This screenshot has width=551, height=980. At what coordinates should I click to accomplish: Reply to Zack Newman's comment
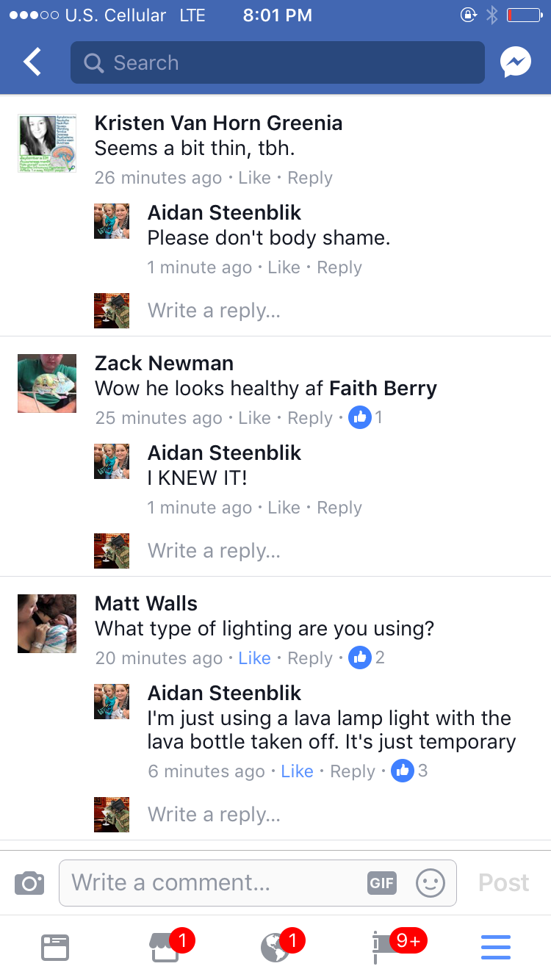tap(310, 418)
